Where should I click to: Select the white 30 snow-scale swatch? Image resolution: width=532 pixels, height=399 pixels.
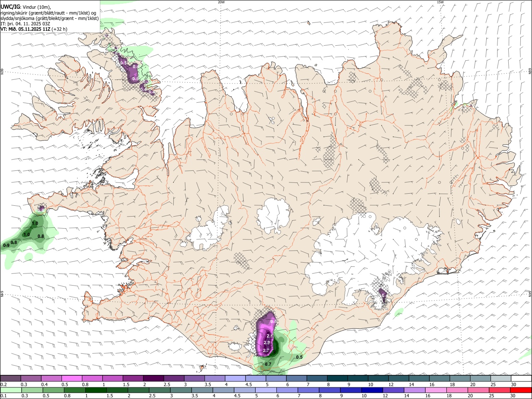(521, 378)
